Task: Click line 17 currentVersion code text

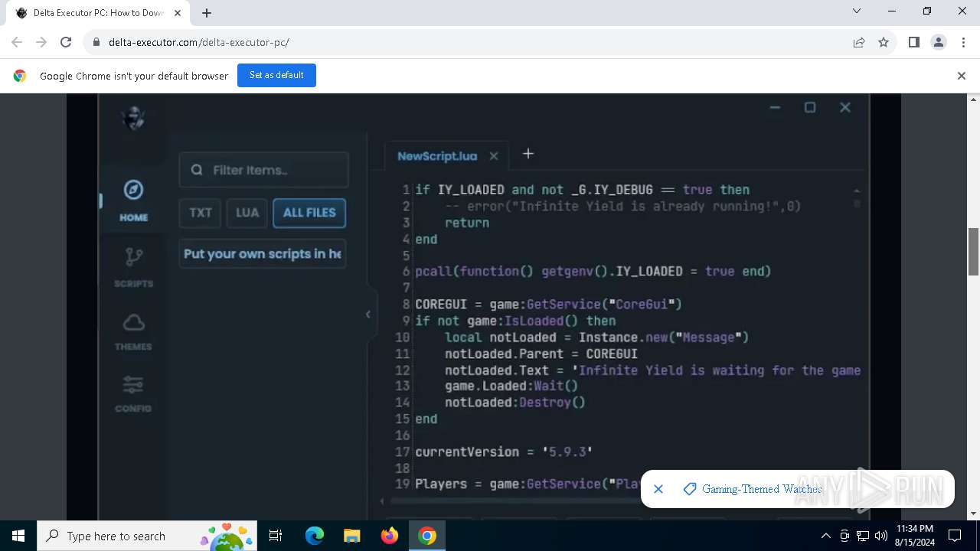Action: tap(504, 452)
